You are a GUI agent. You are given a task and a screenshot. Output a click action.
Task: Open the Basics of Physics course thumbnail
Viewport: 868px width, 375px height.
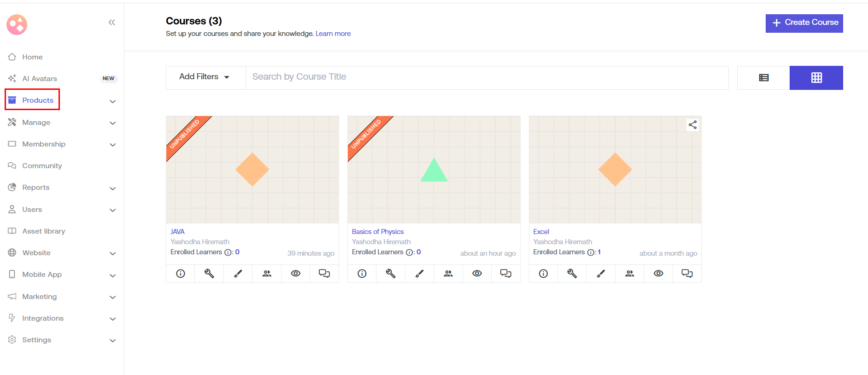(434, 170)
